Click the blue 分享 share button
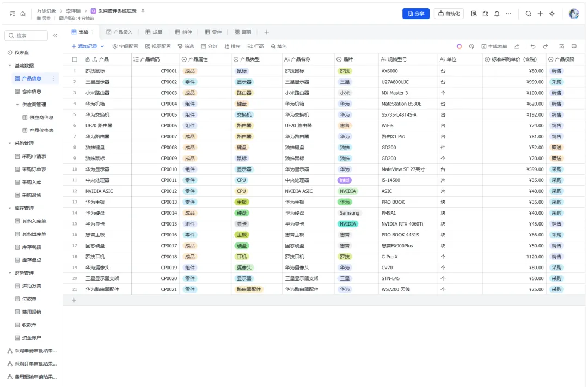 pyautogui.click(x=416, y=14)
